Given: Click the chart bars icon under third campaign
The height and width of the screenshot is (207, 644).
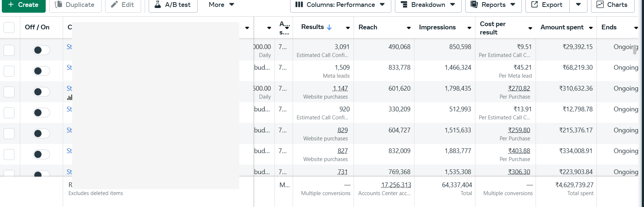Looking at the screenshot, I should coord(70,97).
